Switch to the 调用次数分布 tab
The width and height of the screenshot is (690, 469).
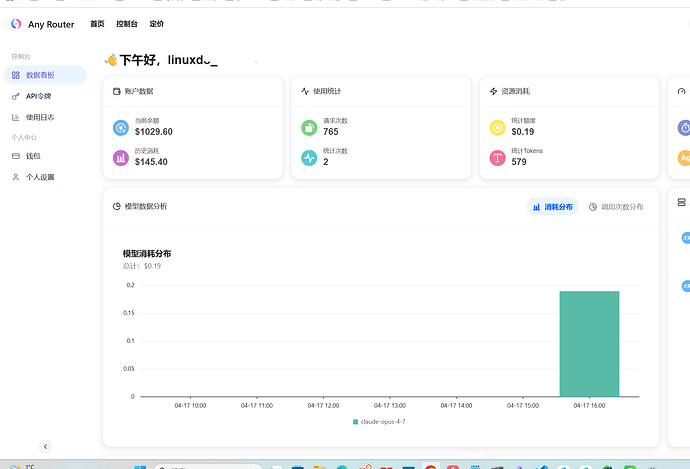pos(616,207)
